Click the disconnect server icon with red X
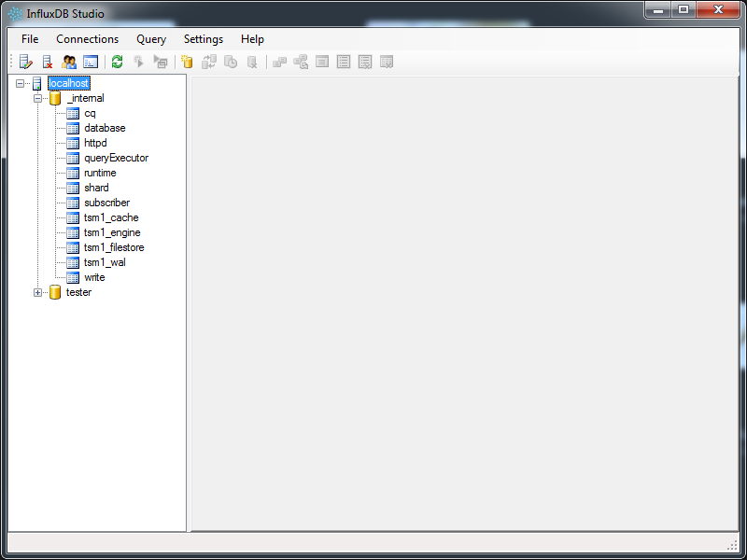The height and width of the screenshot is (560, 747). tap(48, 62)
